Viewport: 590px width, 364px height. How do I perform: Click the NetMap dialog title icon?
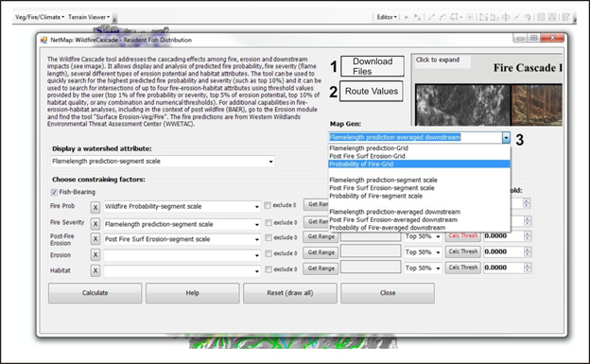tap(44, 40)
